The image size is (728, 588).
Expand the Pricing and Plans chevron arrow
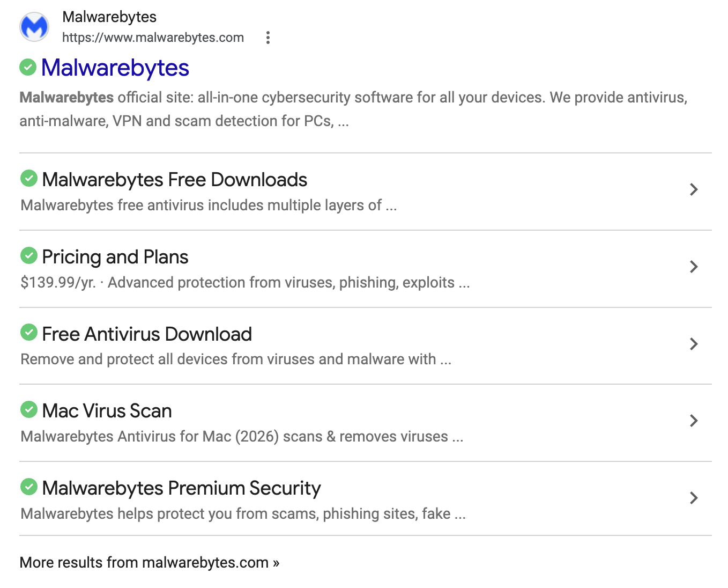tap(694, 267)
